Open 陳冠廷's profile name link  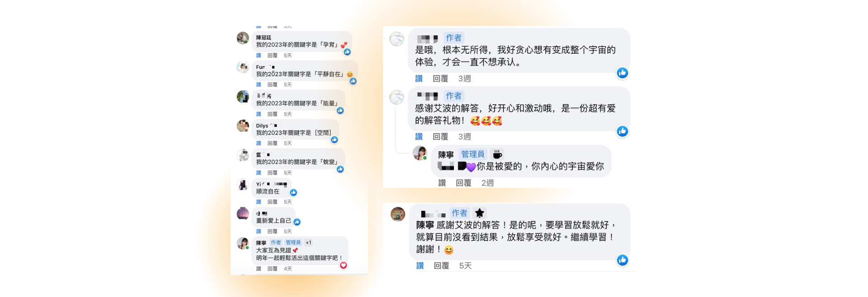point(264,37)
